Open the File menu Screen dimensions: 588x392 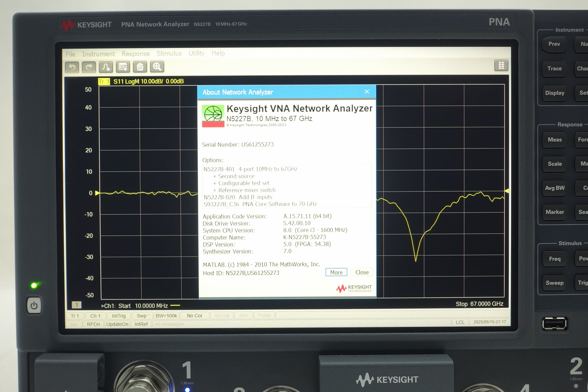pyautogui.click(x=70, y=54)
